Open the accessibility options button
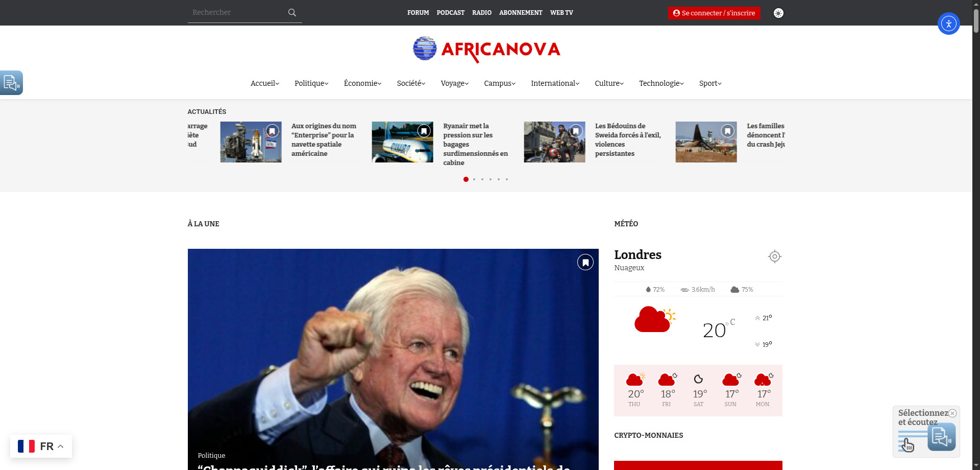The image size is (980, 470). pyautogui.click(x=948, y=24)
